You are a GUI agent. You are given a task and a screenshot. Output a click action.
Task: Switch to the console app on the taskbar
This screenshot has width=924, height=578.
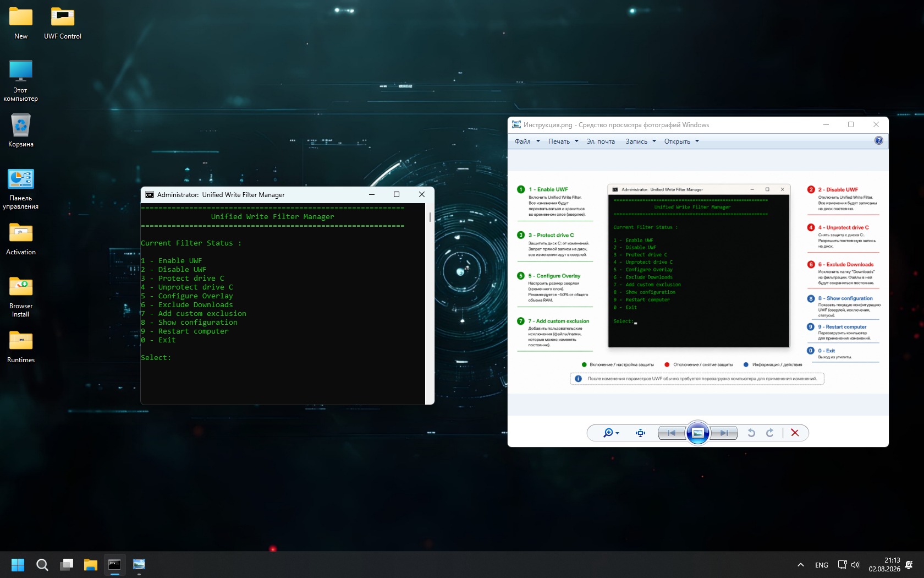pyautogui.click(x=114, y=565)
